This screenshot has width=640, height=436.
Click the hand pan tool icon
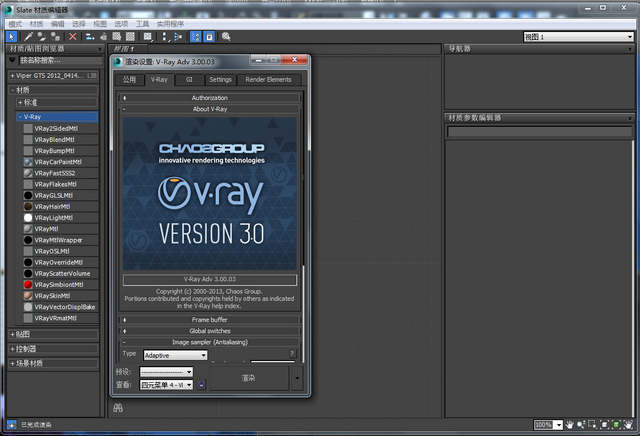coord(569,424)
